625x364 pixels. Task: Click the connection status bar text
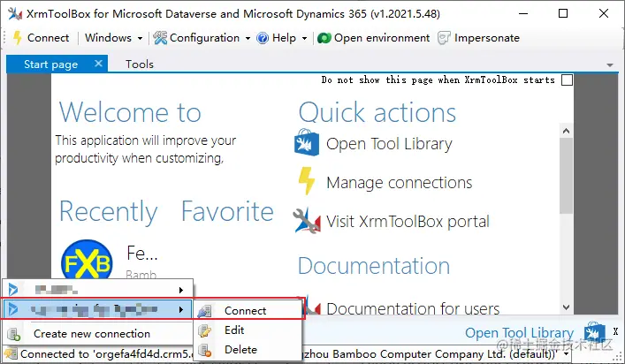290,354
